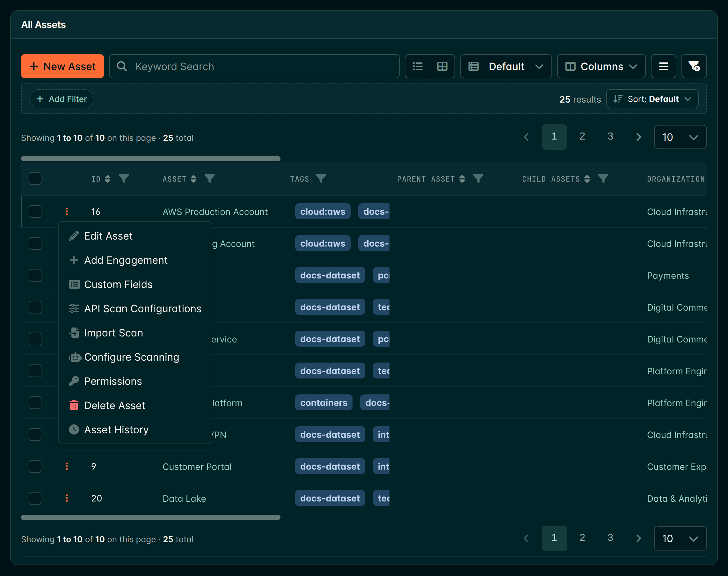Toggle the select-all header checkbox
The height and width of the screenshot is (576, 728).
(x=35, y=178)
